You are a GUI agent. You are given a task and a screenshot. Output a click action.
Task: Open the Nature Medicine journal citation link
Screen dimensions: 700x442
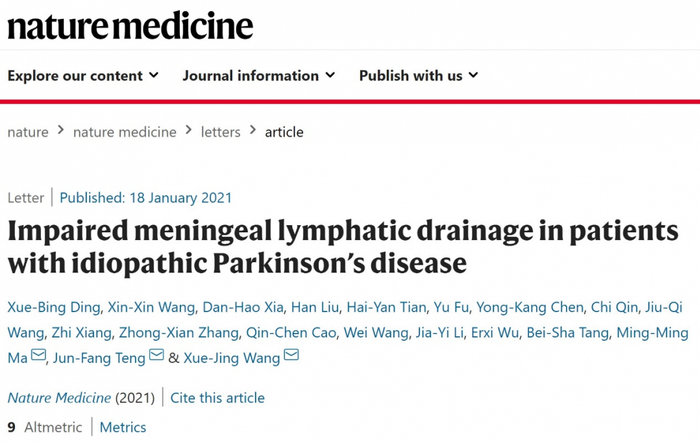[x=59, y=398]
